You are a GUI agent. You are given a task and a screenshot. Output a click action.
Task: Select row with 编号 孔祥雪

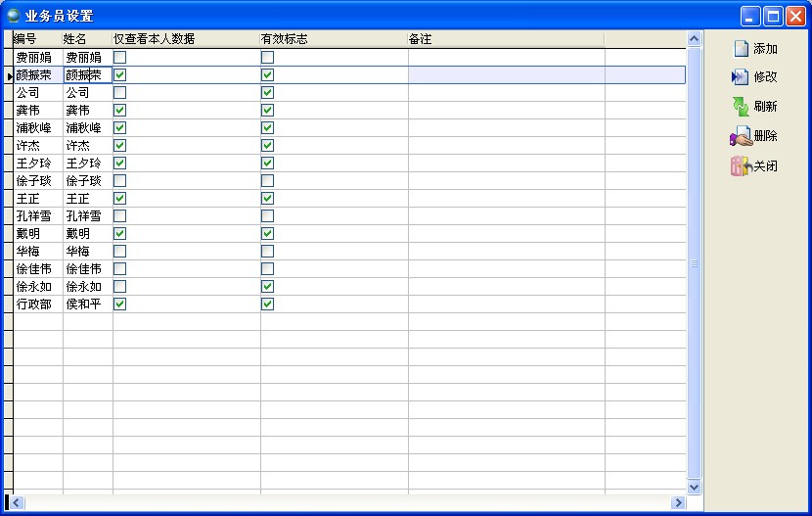click(x=37, y=216)
